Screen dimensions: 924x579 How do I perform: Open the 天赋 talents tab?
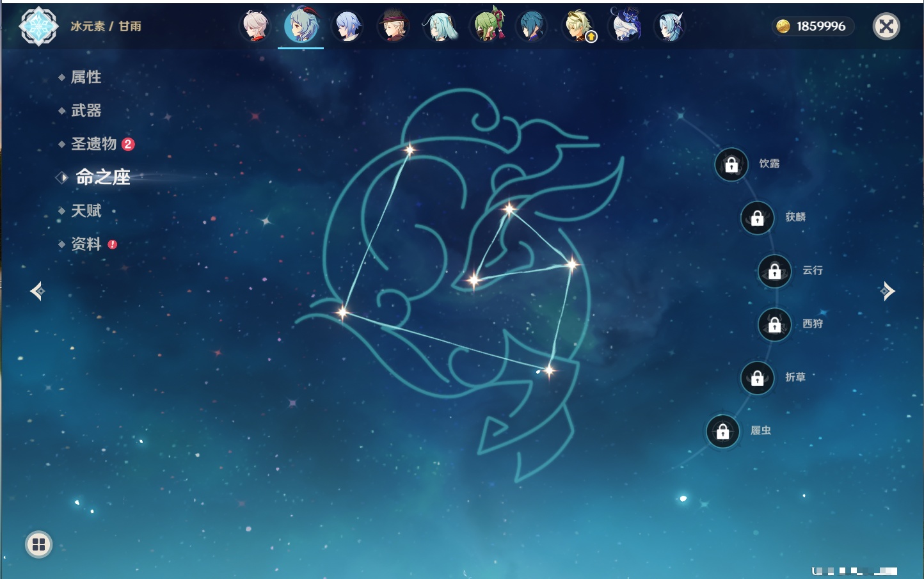click(86, 210)
